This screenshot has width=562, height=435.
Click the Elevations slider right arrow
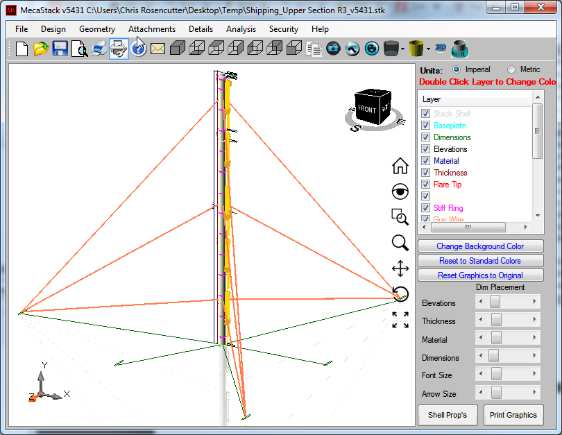tap(534, 302)
